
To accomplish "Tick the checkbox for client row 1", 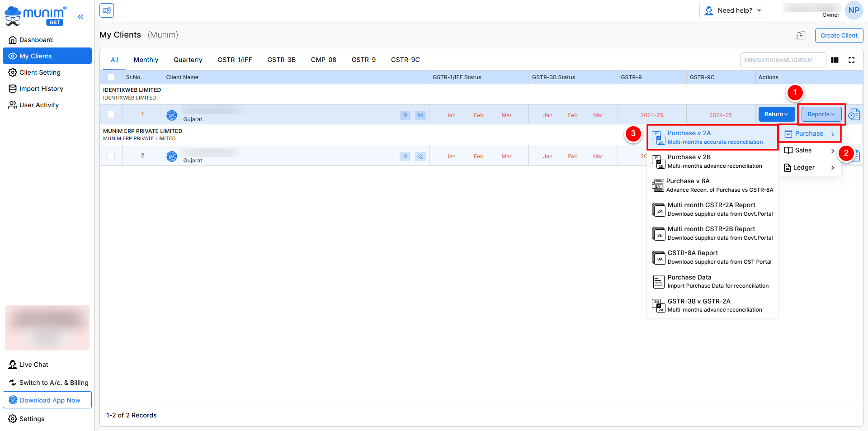I will point(111,115).
